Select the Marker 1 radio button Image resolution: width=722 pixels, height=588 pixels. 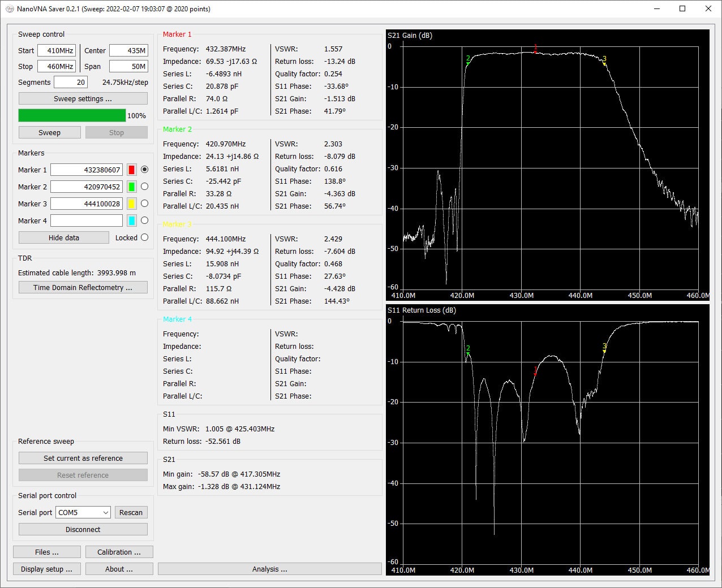(x=144, y=170)
